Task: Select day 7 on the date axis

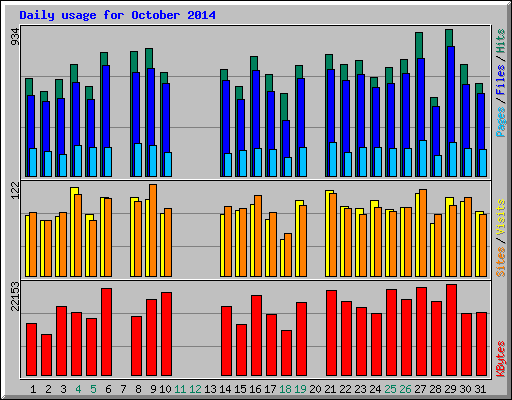Action: tap(123, 389)
